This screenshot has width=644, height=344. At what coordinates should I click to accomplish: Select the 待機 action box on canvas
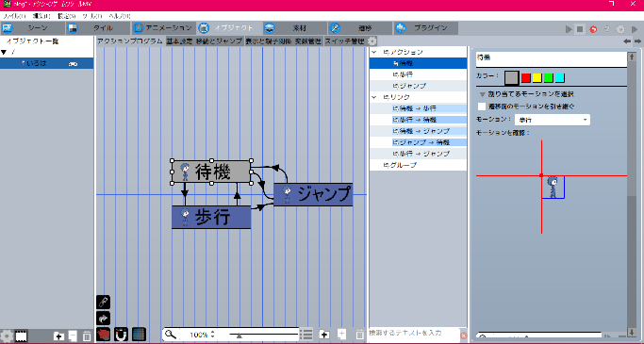tap(211, 172)
